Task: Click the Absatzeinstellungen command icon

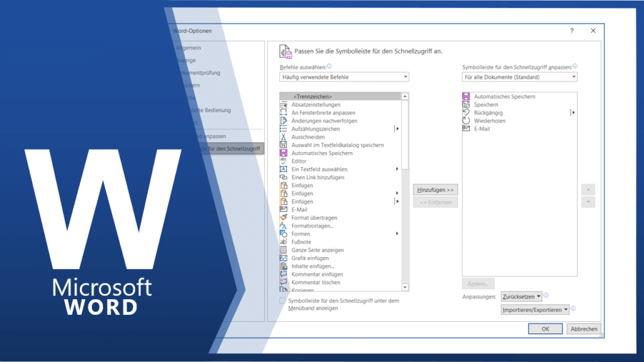Action: 284,105
